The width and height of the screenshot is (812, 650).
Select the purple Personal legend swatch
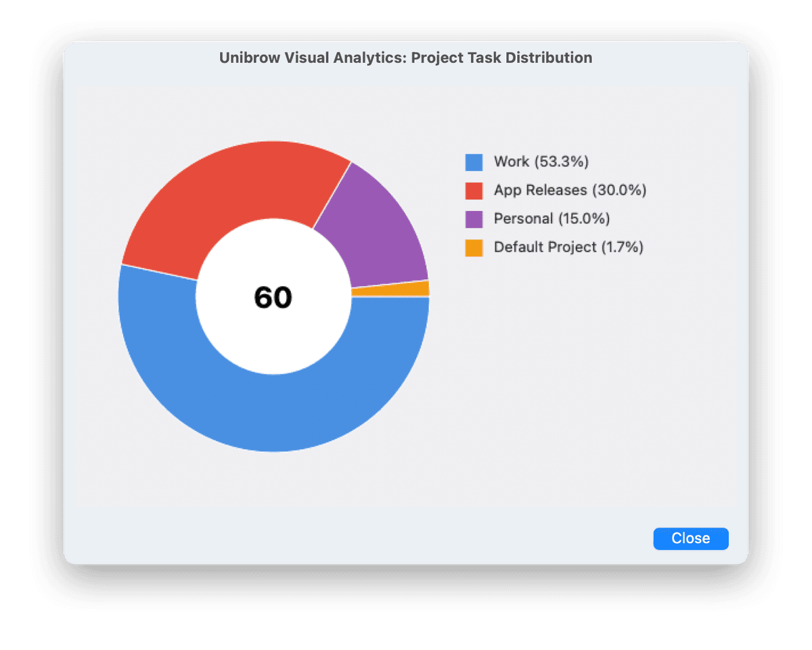pos(474,219)
